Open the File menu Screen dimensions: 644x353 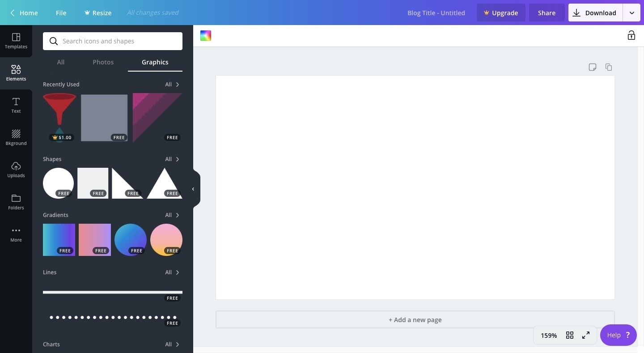click(61, 13)
